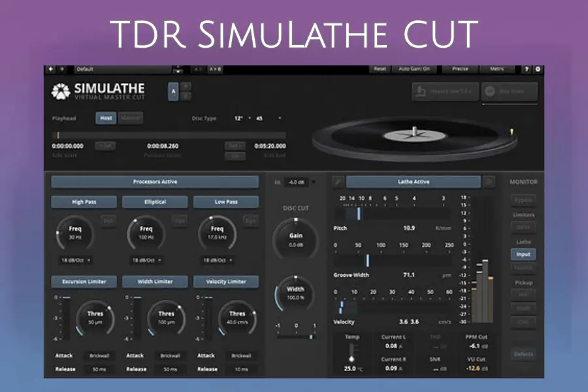The image size is (588, 392).
Task: Click the thermometer Temp indicator
Action: [x=351, y=353]
